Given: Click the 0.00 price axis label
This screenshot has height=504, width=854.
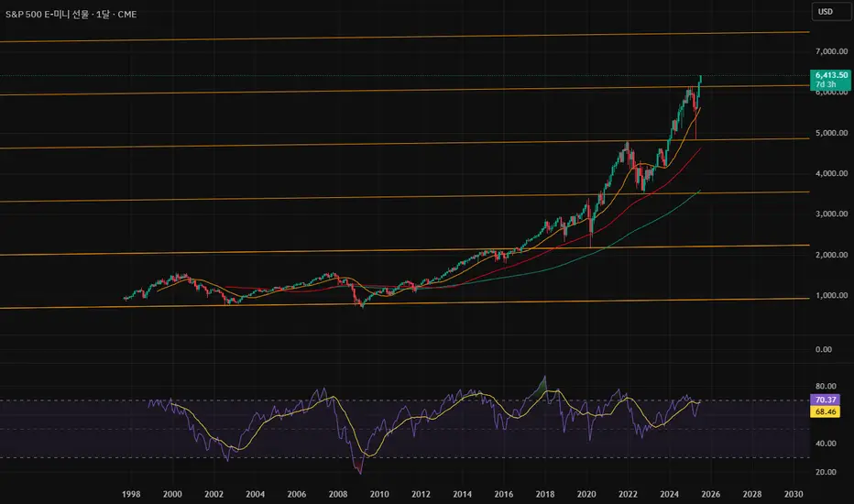Looking at the screenshot, I should pyautogui.click(x=824, y=349).
